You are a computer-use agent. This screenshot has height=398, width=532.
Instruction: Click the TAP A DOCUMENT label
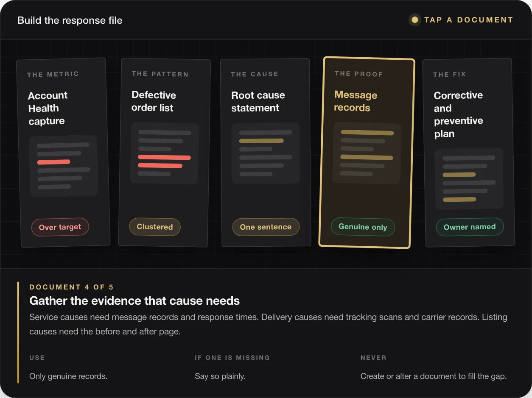coord(469,20)
